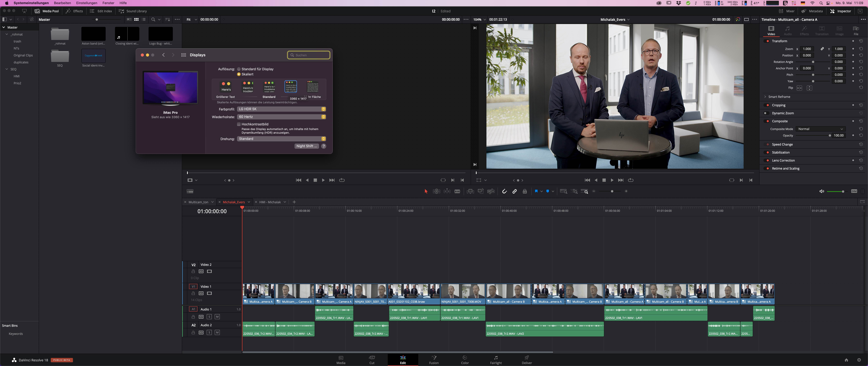Adjust the timeline zoom slider
Image resolution: width=868 pixels, height=366 pixels.
[610, 191]
